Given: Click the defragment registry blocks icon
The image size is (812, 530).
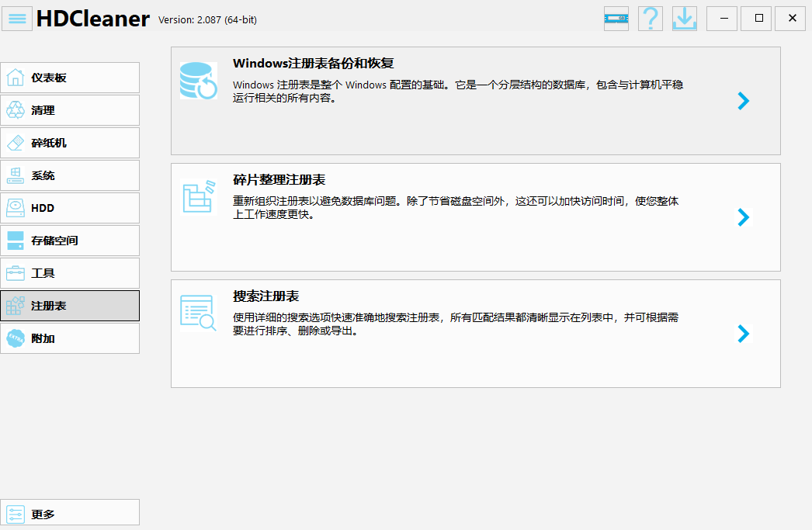Looking at the screenshot, I should (198, 196).
